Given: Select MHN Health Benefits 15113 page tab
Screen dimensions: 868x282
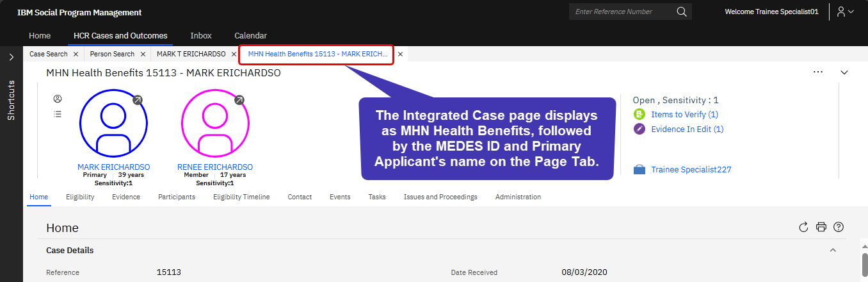Looking at the screenshot, I should 317,54.
